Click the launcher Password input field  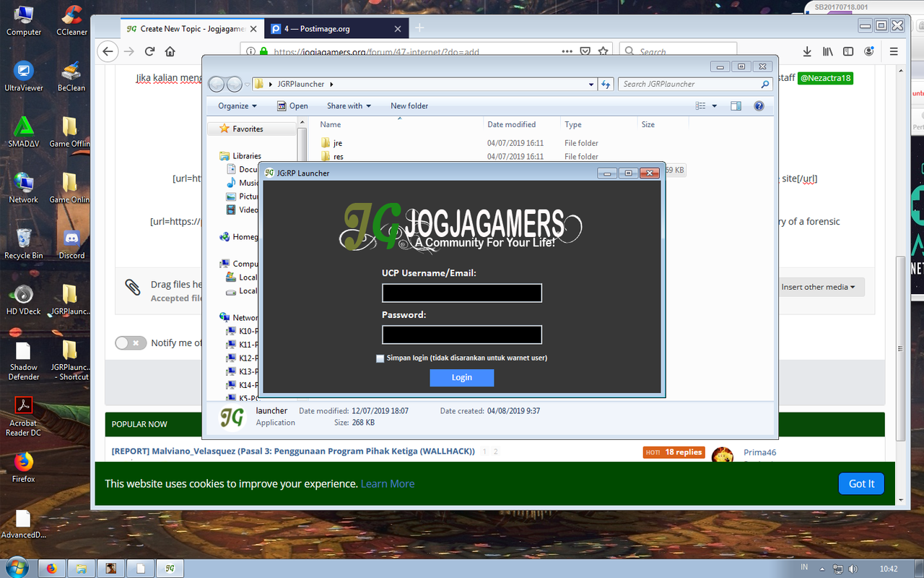click(462, 335)
